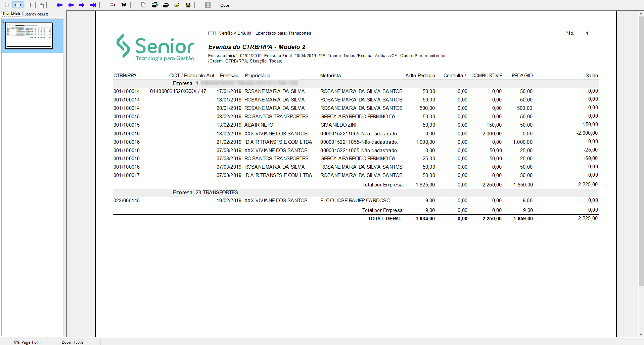The image size is (644, 345).
Task: Click the saldo value '-2.000,00'
Action: 587,133
